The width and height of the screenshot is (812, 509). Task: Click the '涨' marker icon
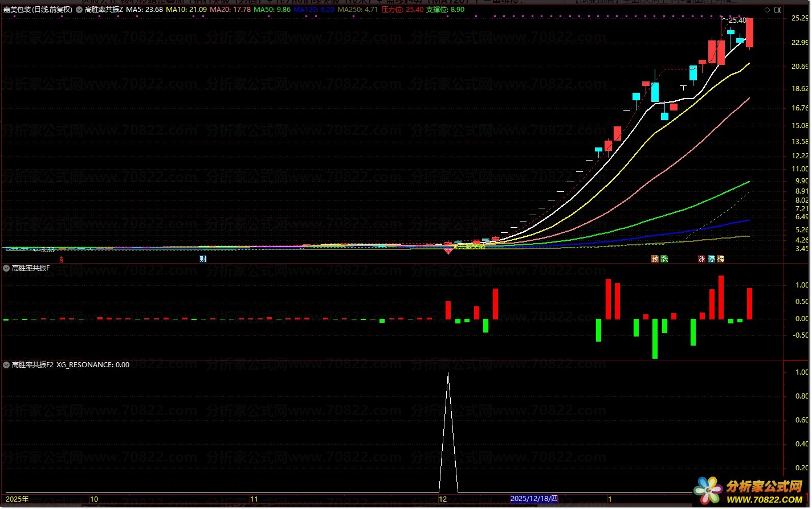(702, 259)
